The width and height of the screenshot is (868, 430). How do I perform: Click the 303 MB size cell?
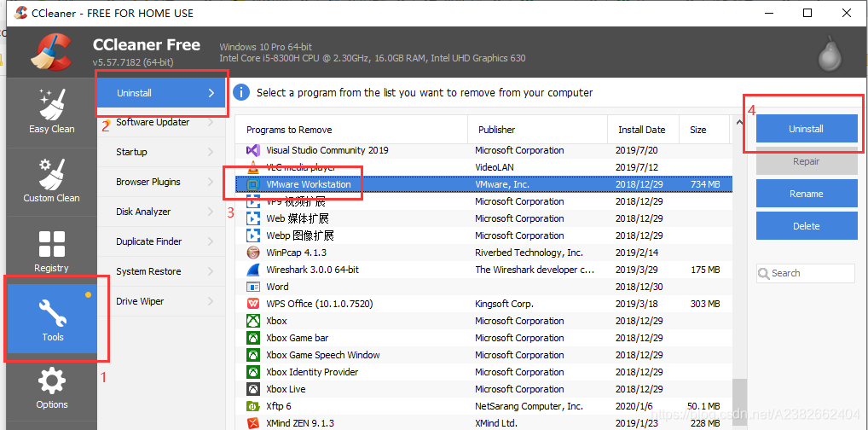click(704, 304)
